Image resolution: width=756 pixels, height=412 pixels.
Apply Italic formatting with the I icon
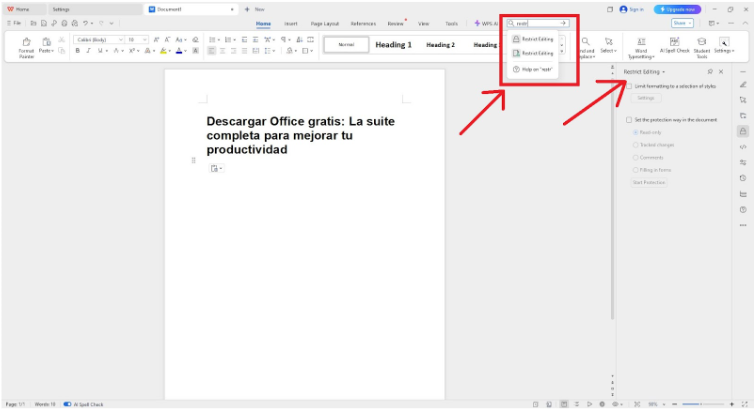88,51
